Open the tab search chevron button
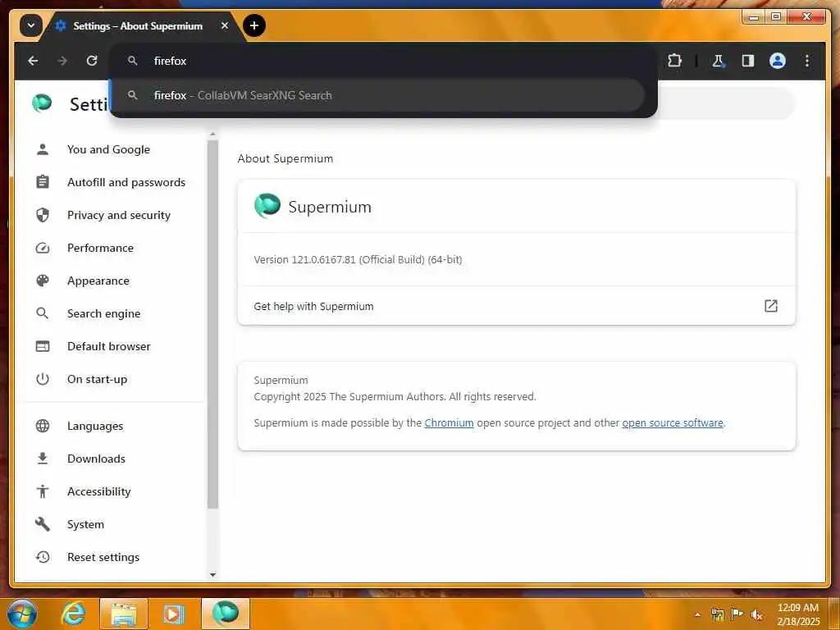The height and width of the screenshot is (630, 840). pos(30,25)
